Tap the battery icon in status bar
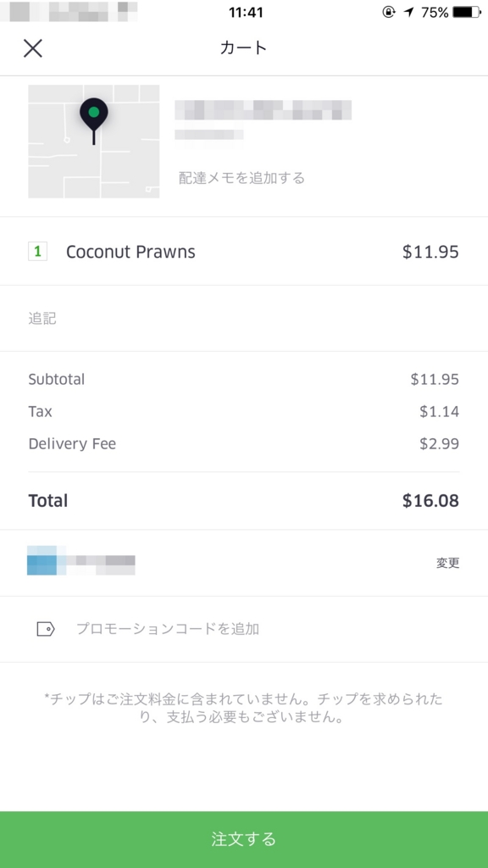This screenshot has height=868, width=488. coord(467,12)
